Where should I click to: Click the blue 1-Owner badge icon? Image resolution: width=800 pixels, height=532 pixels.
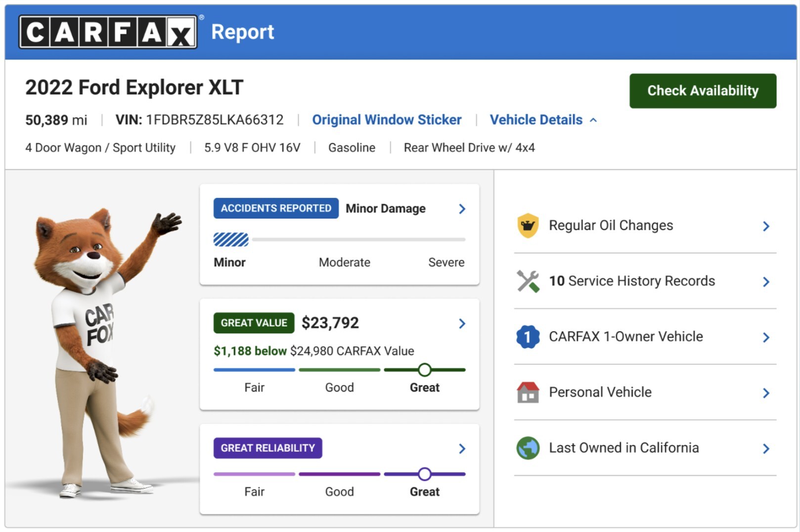pos(528,337)
